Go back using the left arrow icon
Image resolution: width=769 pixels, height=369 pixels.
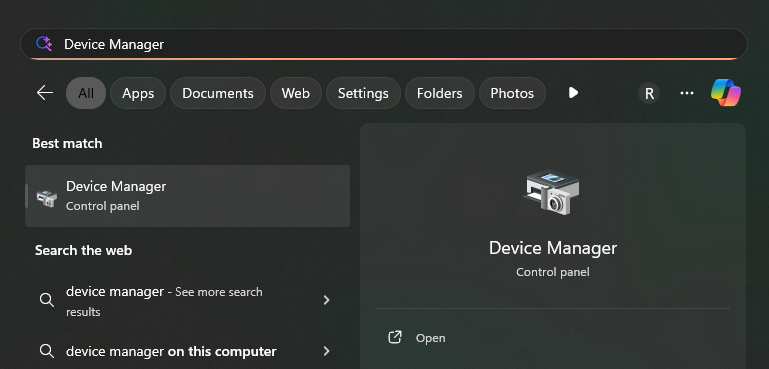(45, 93)
